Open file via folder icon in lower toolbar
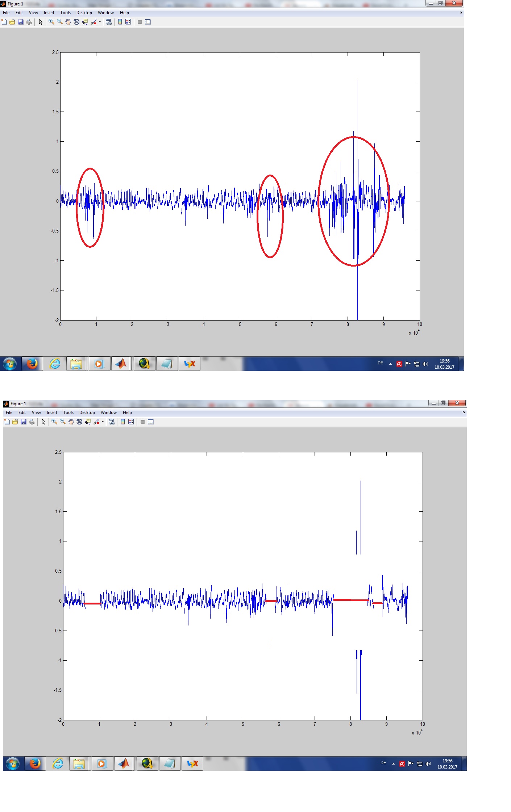The width and height of the screenshot is (511, 812). (x=15, y=422)
